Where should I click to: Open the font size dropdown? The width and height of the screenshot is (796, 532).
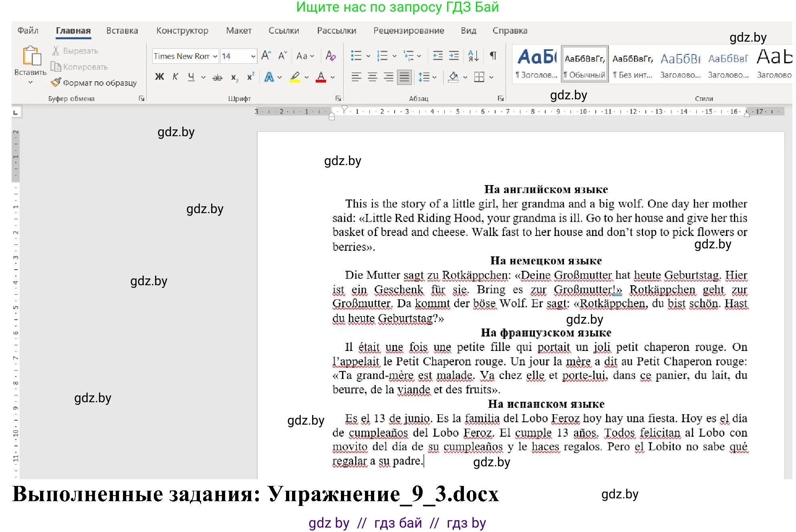point(253,56)
